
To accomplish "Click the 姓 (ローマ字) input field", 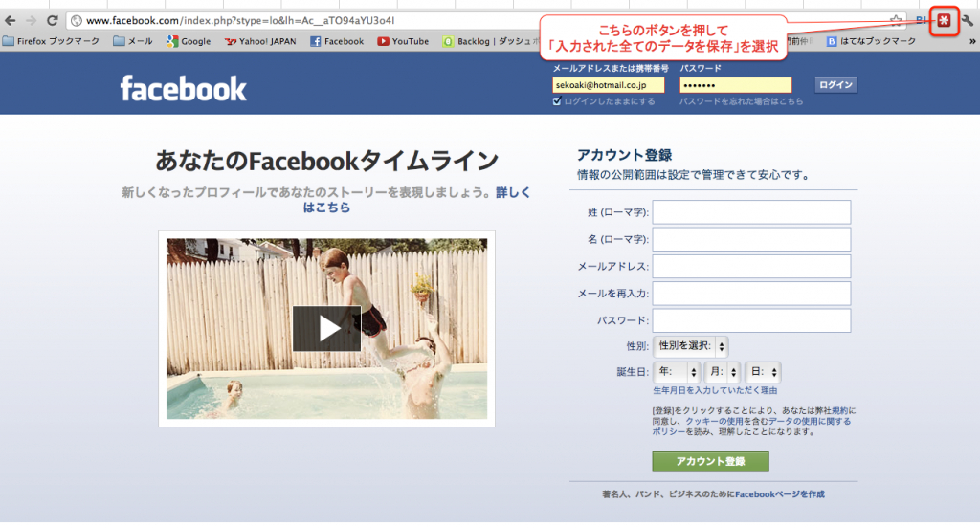I will [x=751, y=211].
